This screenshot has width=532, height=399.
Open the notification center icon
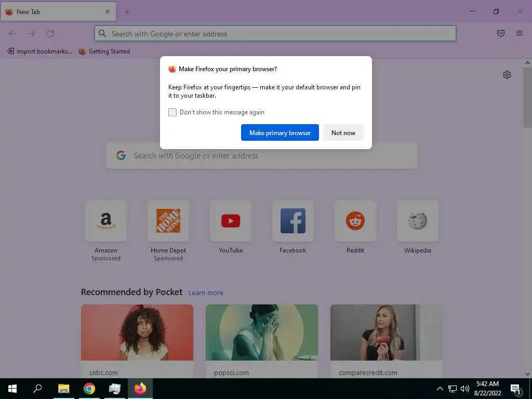pos(515,389)
